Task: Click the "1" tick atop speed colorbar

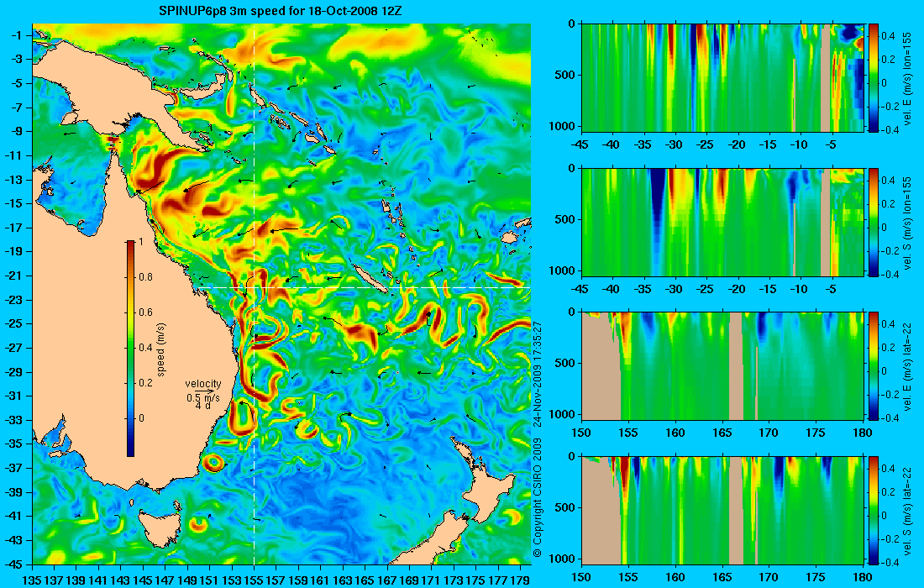Action: (141, 242)
